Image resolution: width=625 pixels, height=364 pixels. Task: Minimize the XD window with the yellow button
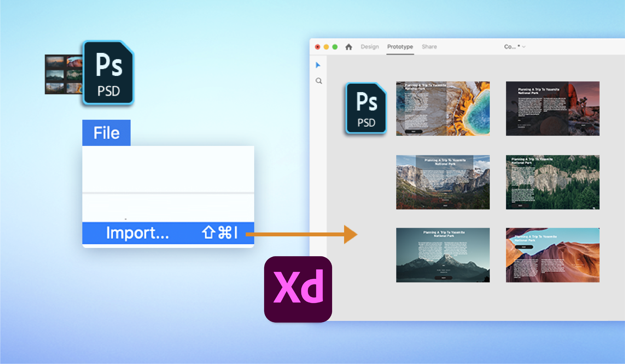point(326,47)
